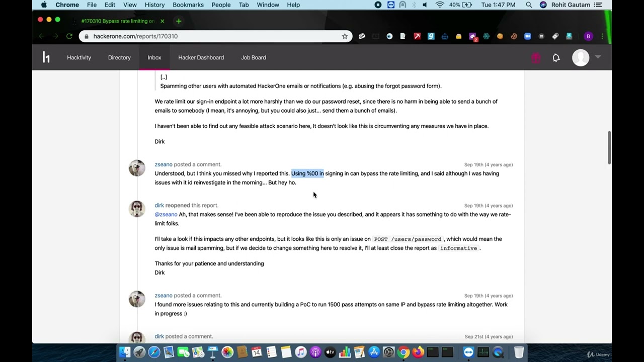This screenshot has height=362, width=644.
Task: Open the macOS Notification Center list icon
Action: 598,5
